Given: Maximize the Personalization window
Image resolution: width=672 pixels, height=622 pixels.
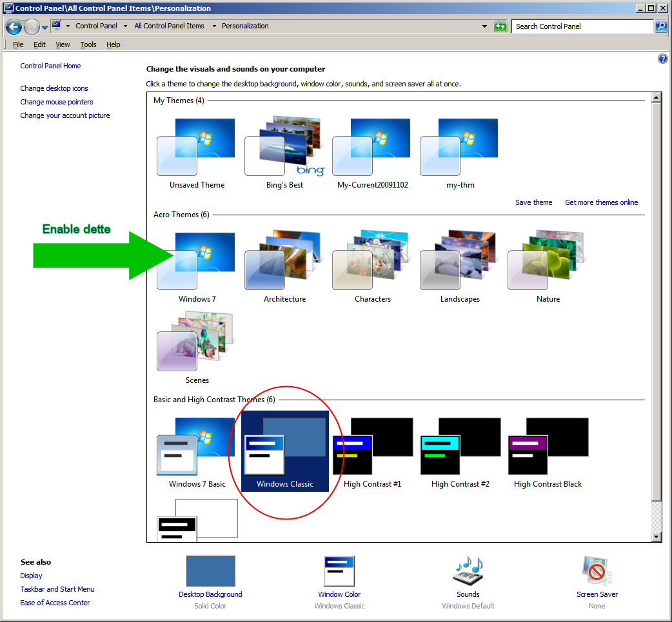Looking at the screenshot, I should click(x=651, y=8).
